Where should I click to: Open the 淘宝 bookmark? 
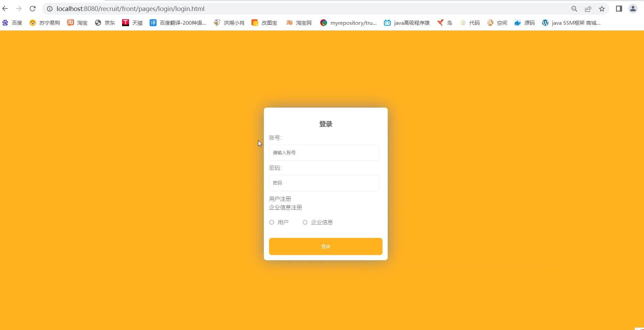(77, 23)
